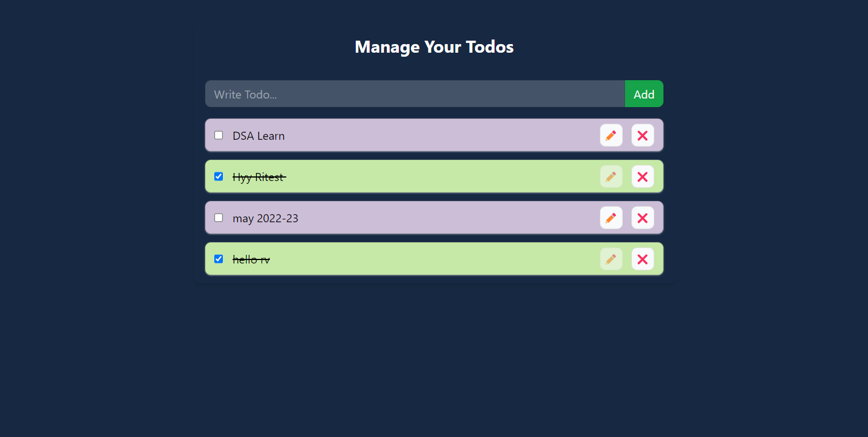868x437 pixels.
Task: Click the faded pencil icon for hello rv
Action: (611, 259)
